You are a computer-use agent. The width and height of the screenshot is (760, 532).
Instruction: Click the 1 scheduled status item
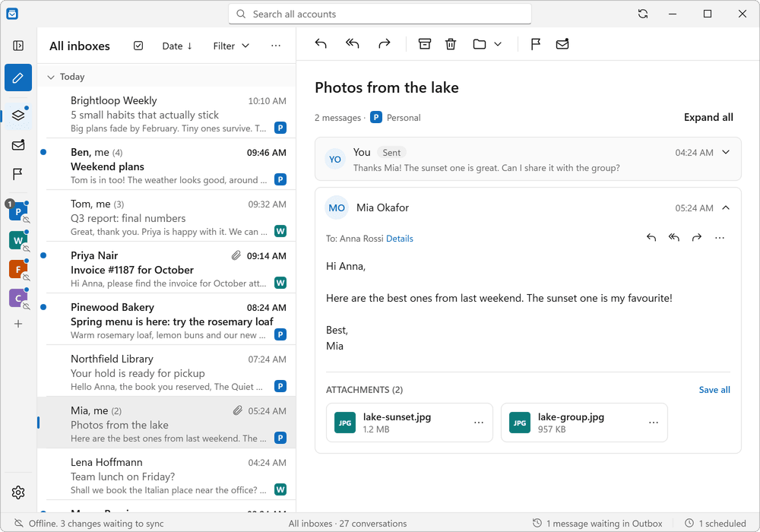coord(715,524)
